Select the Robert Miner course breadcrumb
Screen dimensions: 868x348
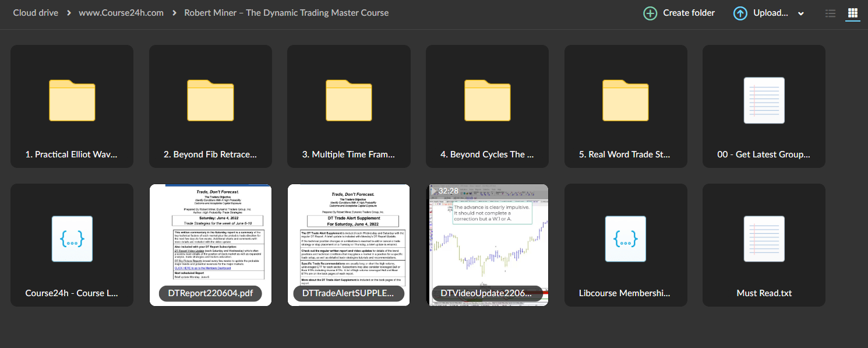286,12
